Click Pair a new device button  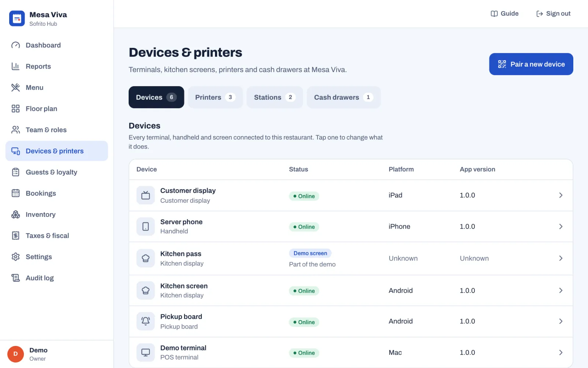(x=531, y=64)
